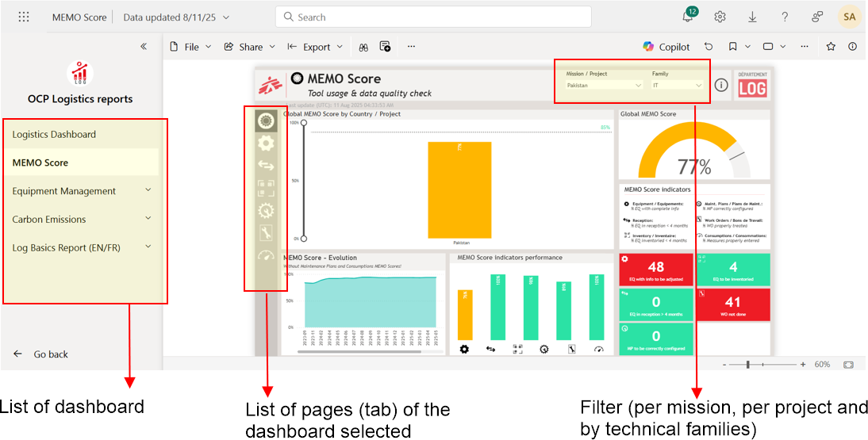Screen dimensions: 868x440
Task: Click the info circle icon beside filters
Action: point(720,85)
